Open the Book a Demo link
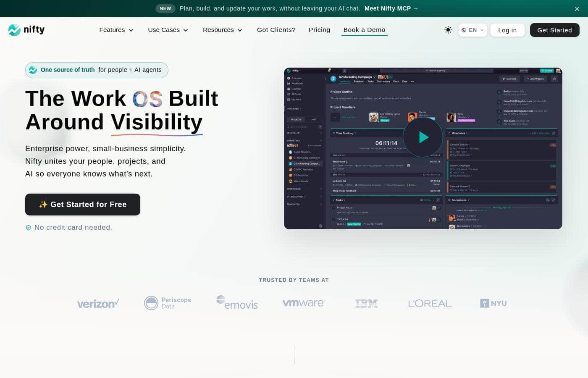This screenshot has width=588, height=378. coord(364,30)
